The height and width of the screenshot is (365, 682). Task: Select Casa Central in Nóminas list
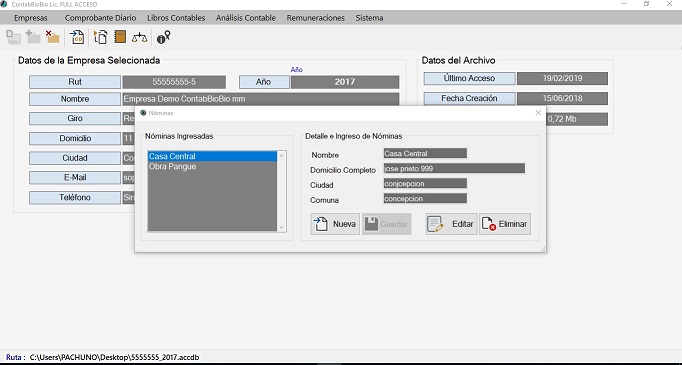[212, 156]
